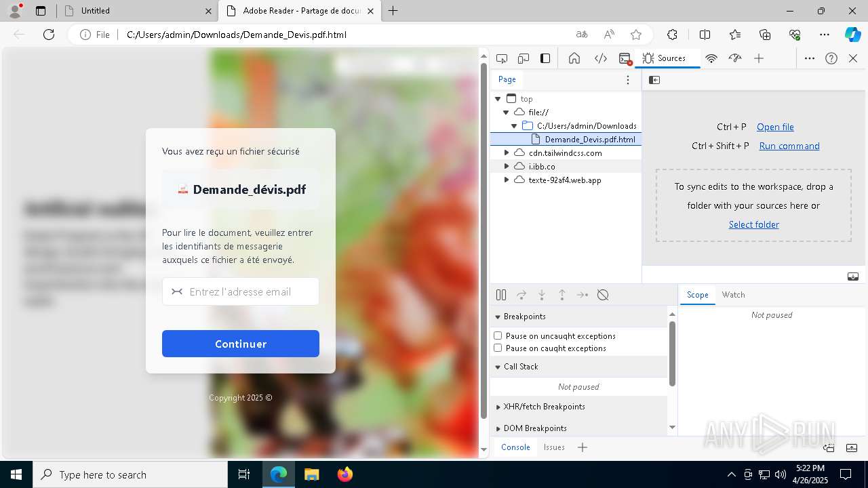Click the Open file link
This screenshot has width=868, height=488.
pos(775,127)
